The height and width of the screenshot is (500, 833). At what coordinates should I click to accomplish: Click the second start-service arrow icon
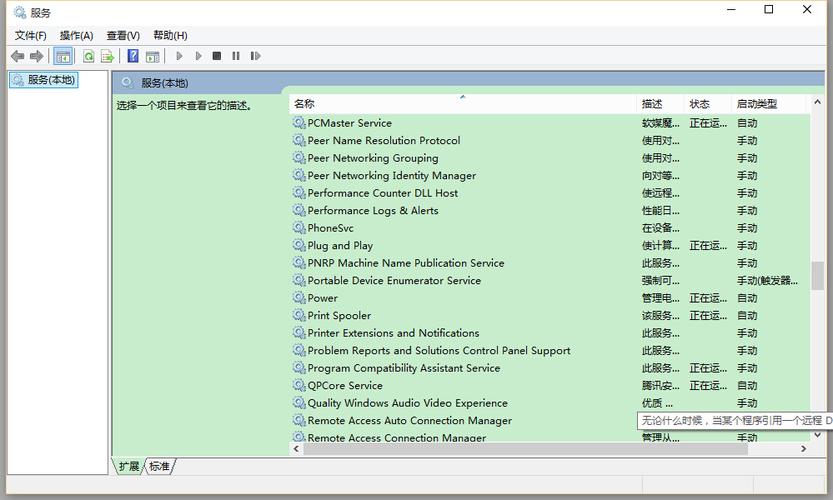pos(198,56)
